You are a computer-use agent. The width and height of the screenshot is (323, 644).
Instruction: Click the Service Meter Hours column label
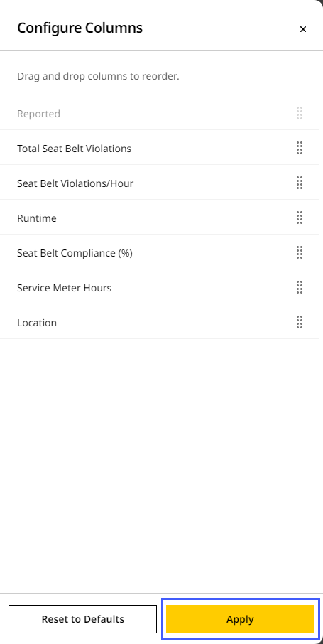[x=64, y=288]
